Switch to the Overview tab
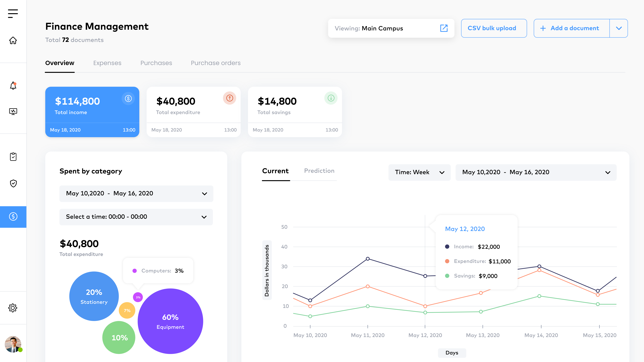This screenshot has width=644, height=362. 60,63
